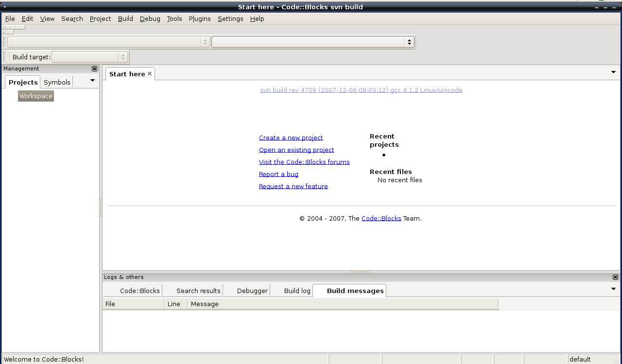Click Create a new project link

point(291,138)
